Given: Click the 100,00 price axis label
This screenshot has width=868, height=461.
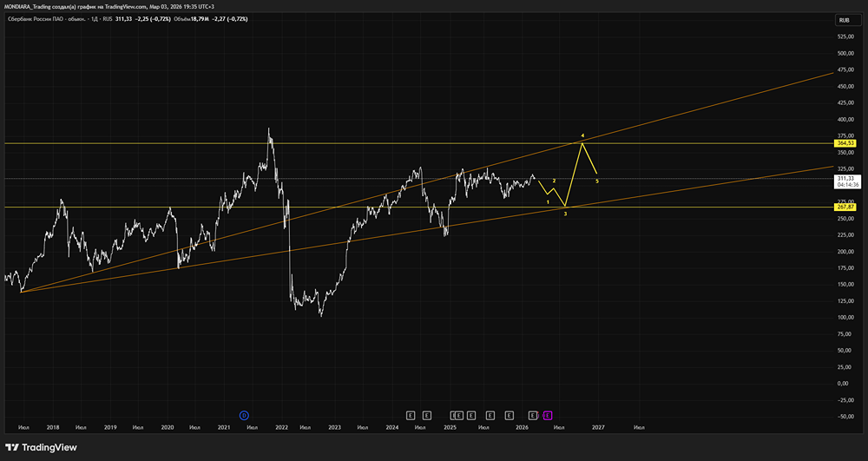Looking at the screenshot, I should click(x=845, y=318).
